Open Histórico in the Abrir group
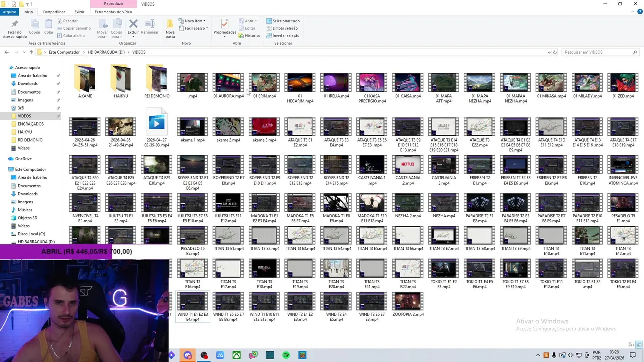This screenshot has height=362, width=644. click(x=250, y=36)
